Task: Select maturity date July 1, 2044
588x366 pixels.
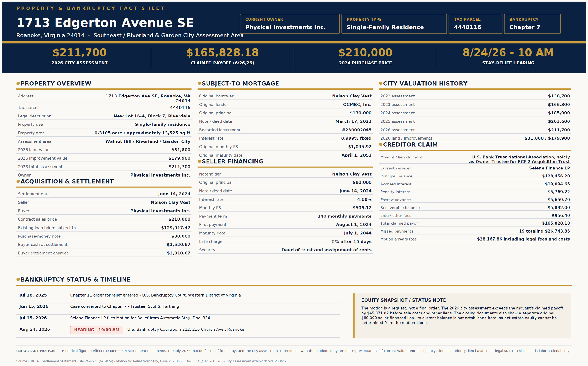Action: (358, 233)
